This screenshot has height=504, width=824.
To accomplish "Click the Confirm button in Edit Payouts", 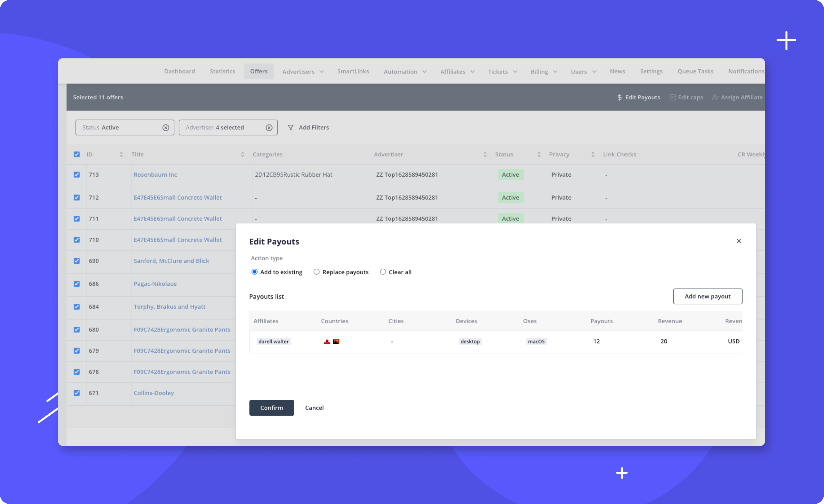I will 271,408.
